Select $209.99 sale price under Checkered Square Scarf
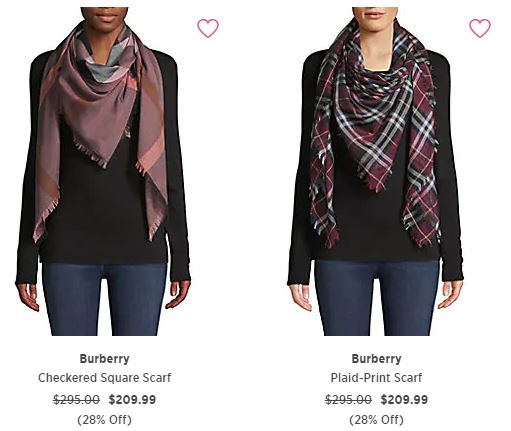Image resolution: width=511 pixels, height=431 pixels. coord(132,399)
